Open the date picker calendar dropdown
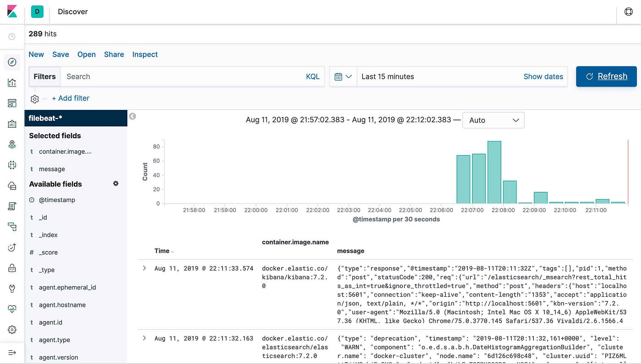 pos(342,76)
